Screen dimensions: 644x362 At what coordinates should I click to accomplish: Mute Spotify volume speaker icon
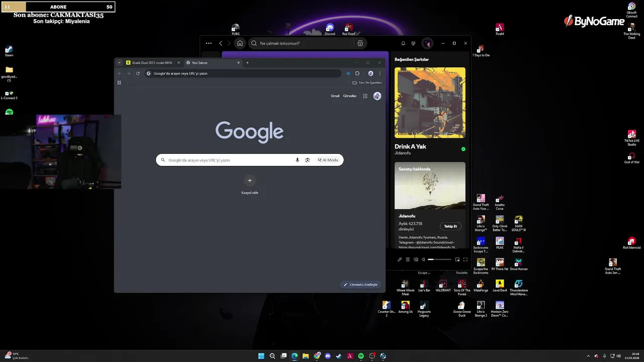(x=424, y=259)
